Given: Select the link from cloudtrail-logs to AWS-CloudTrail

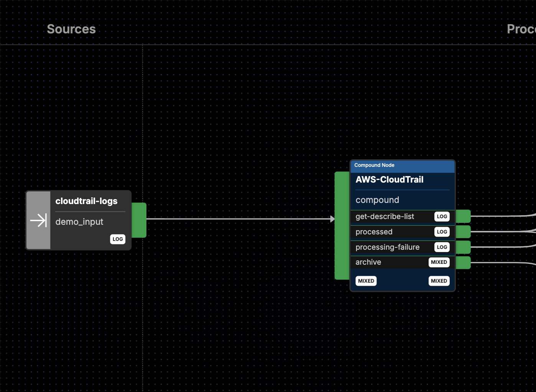Looking at the screenshot, I should click(240, 219).
